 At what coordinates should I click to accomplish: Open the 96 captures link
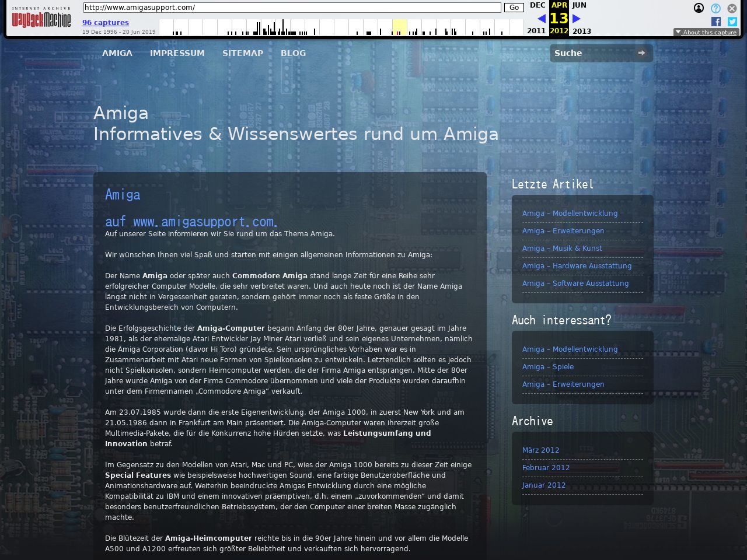106,23
